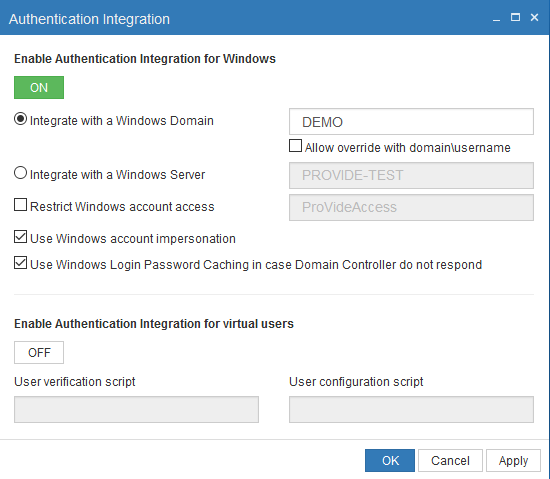Select Integrate with a Windows Server radio
The image size is (550, 479).
click(x=20, y=173)
